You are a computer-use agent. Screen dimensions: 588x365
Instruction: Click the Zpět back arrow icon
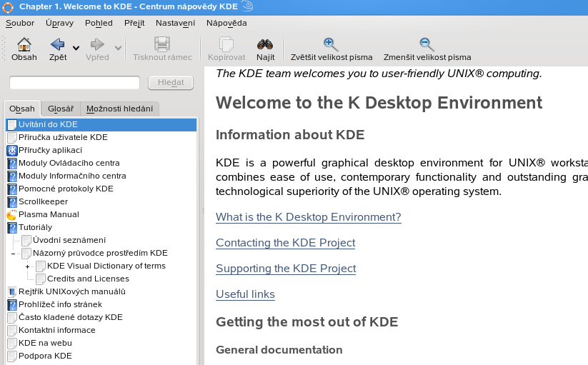pyautogui.click(x=57, y=44)
